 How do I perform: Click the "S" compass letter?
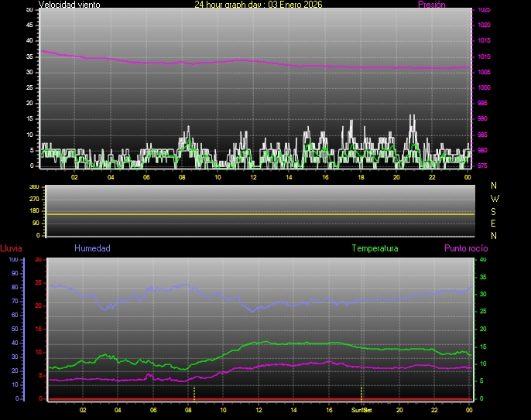pyautogui.click(x=495, y=210)
